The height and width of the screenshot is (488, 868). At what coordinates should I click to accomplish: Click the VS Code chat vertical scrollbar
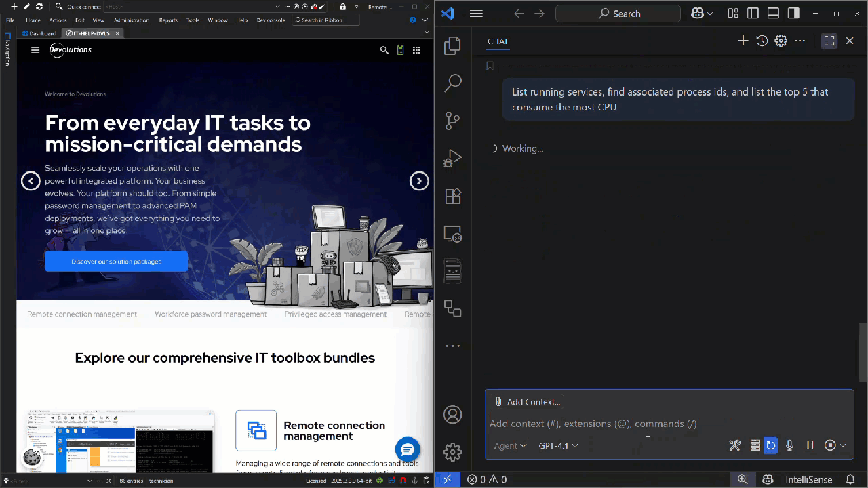coord(863,352)
